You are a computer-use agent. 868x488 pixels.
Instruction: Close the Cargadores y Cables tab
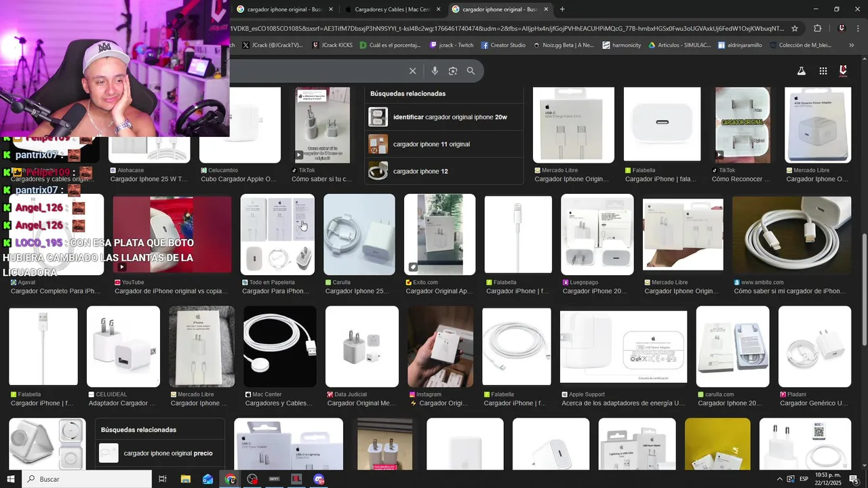click(x=438, y=9)
